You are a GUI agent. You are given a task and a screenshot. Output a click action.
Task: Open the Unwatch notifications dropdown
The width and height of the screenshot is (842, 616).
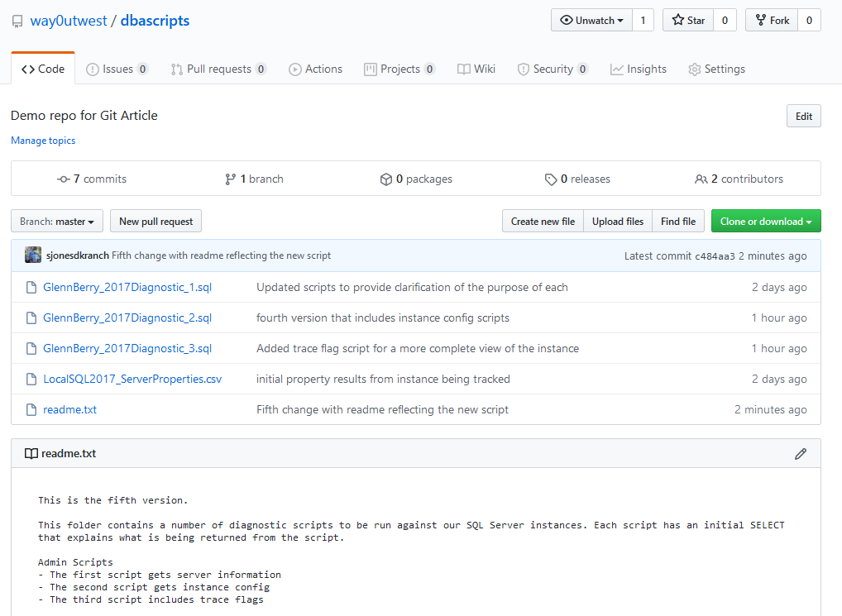(x=591, y=21)
